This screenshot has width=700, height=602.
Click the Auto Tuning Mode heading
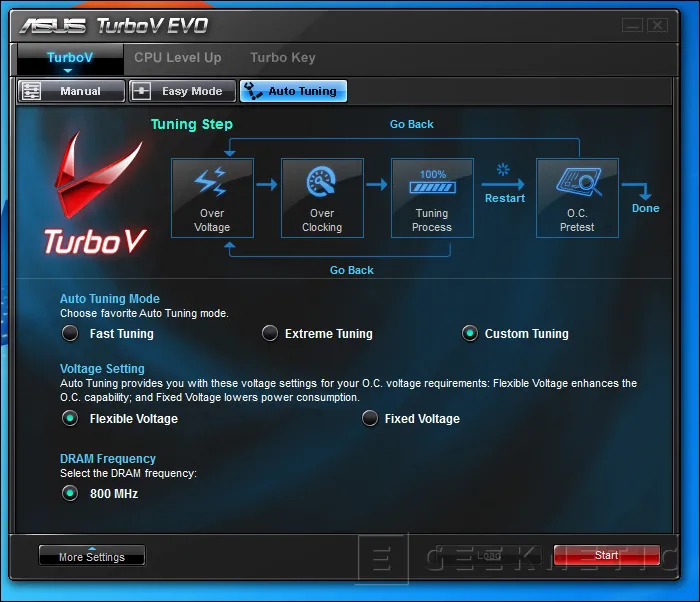point(110,299)
